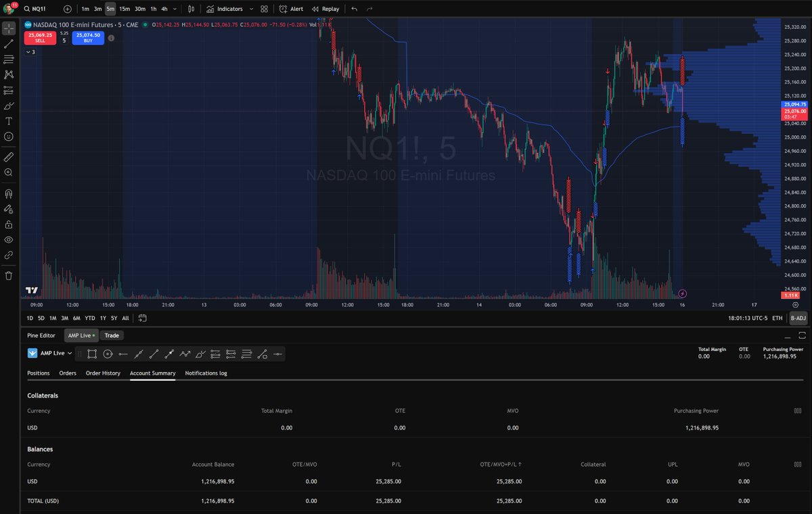Select the 1m timeframe

[x=85, y=9]
